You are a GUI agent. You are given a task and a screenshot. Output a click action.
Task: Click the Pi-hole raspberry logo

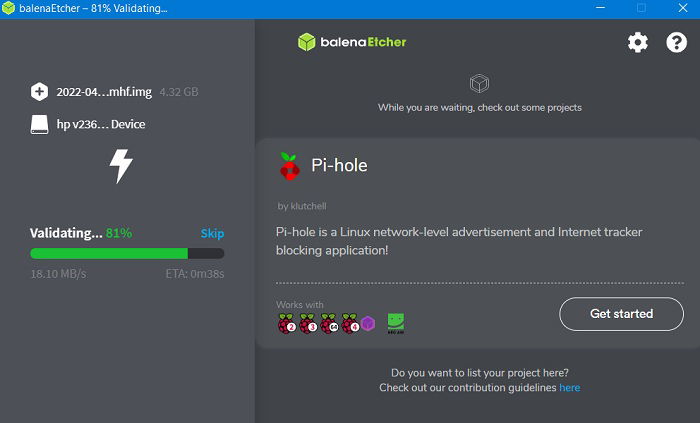(x=289, y=166)
